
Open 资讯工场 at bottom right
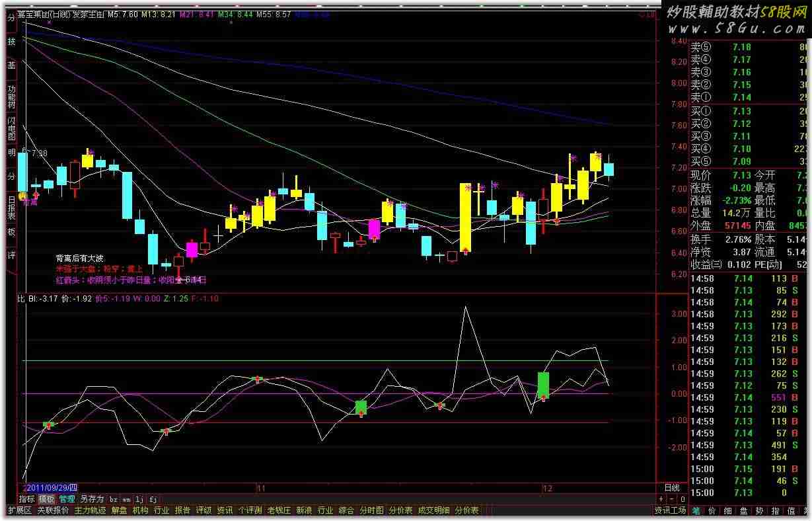[x=670, y=510]
